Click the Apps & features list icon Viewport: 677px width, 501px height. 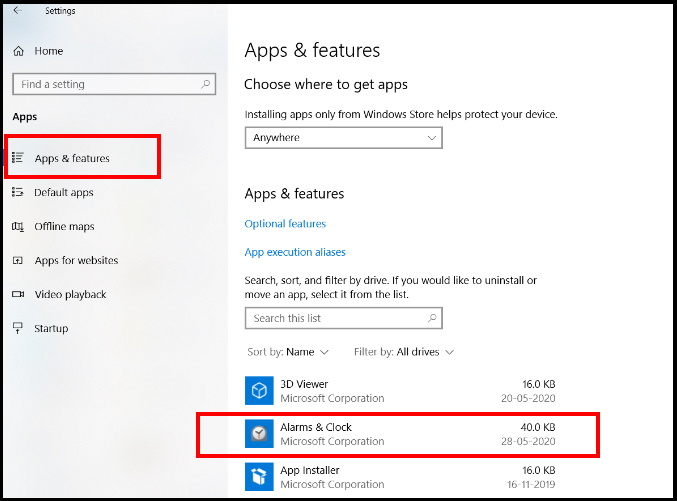tap(18, 158)
